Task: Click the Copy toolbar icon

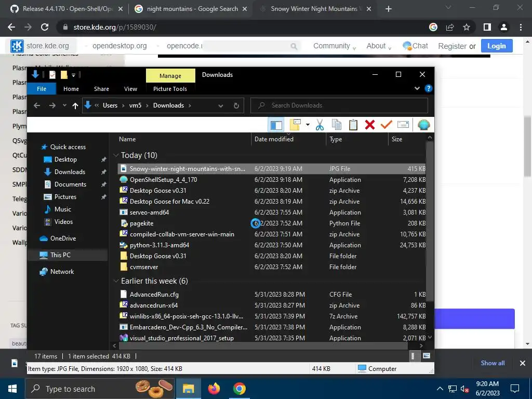Action: (x=336, y=125)
